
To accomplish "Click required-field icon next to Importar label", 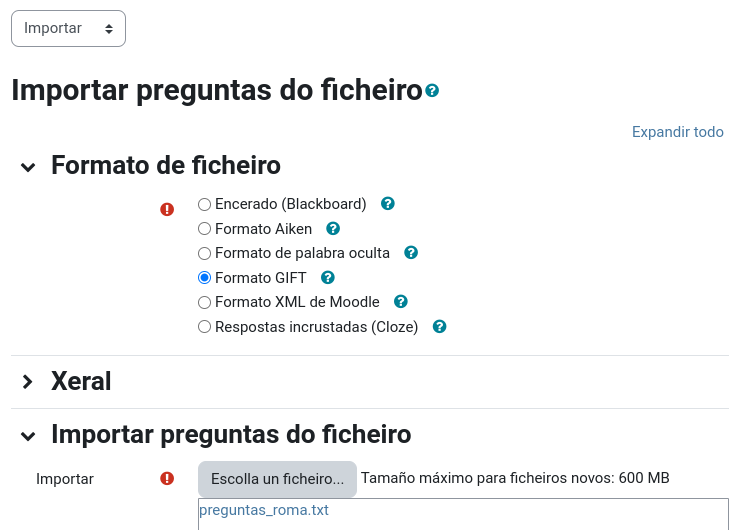I will pos(167,478).
